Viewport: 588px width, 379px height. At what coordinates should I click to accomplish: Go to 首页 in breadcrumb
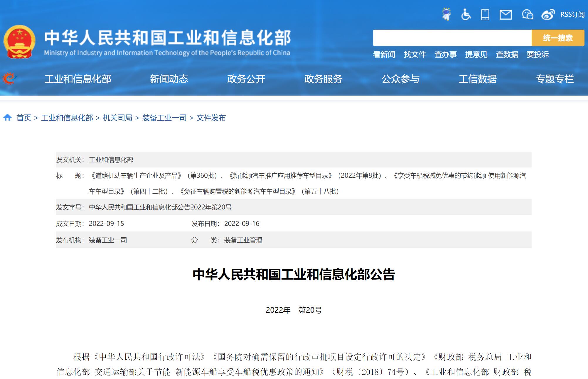click(24, 118)
